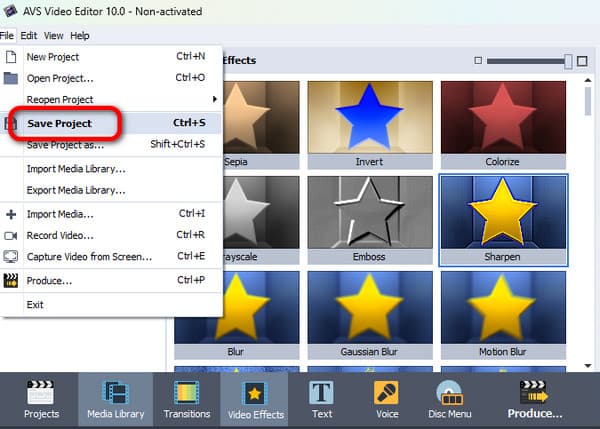Open the Text tool in bottom toolbar

pos(322,399)
